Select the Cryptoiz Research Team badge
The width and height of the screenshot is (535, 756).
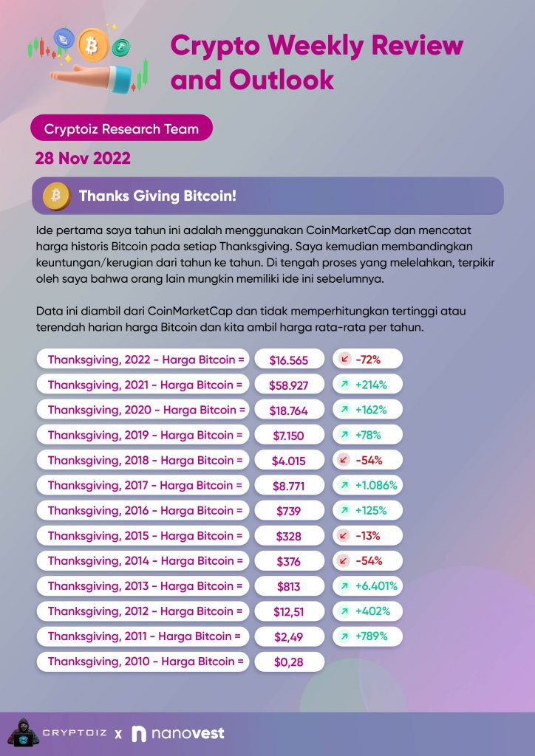[122, 128]
